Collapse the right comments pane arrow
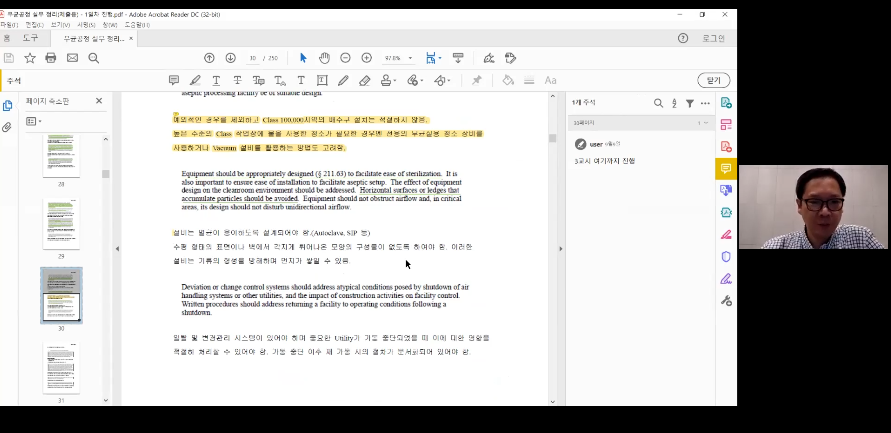Screen dimensions: 891x433 click(560, 248)
